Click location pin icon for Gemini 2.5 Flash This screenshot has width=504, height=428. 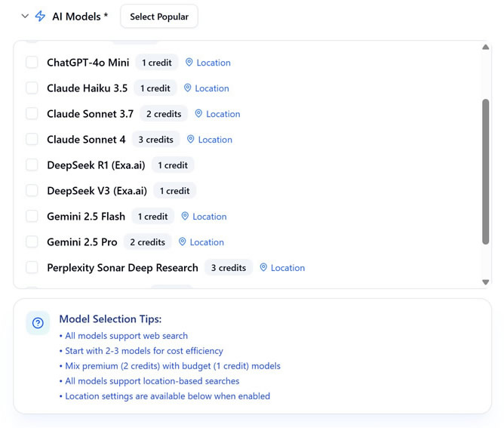[185, 216]
